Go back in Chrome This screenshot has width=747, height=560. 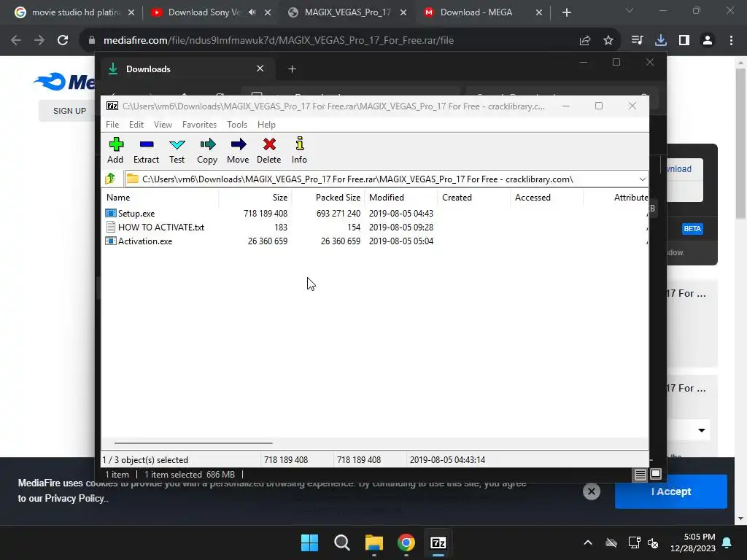click(16, 41)
